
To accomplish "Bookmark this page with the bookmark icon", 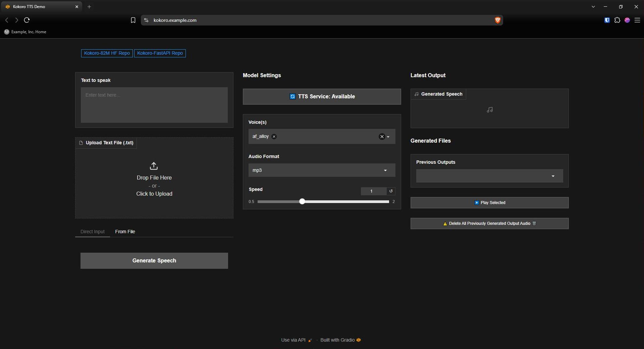I will pos(133,20).
